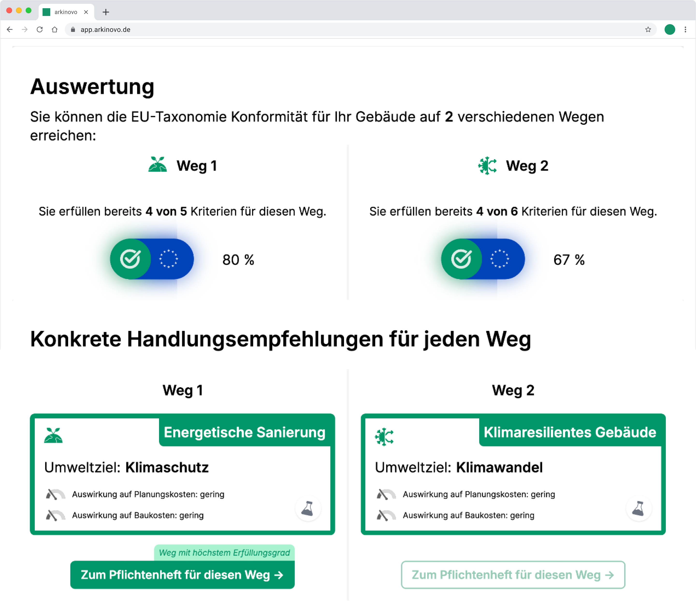The image size is (696, 616).
Task: Click the address bar URL app.arkinovo.de
Action: coord(106,30)
